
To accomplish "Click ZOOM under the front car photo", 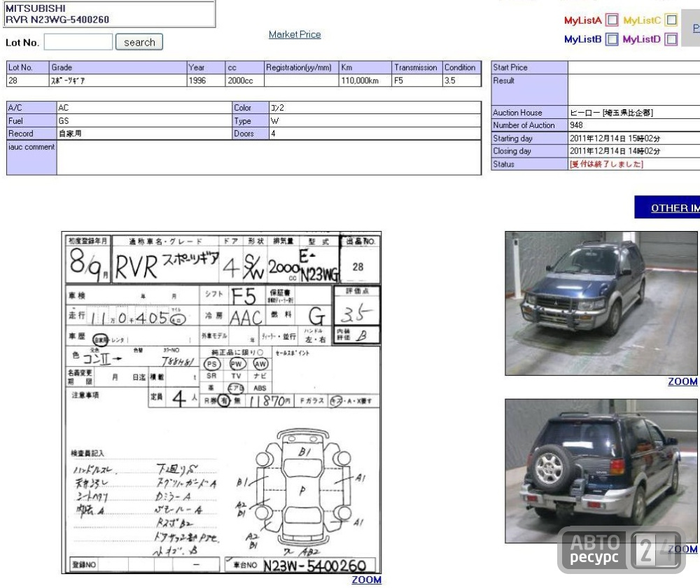I will click(x=682, y=381).
